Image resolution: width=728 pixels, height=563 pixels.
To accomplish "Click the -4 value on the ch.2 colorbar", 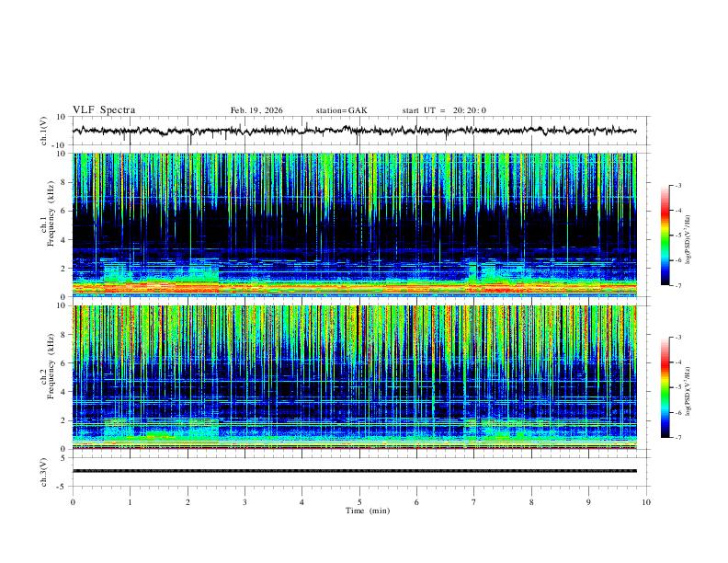I will pyautogui.click(x=677, y=362).
